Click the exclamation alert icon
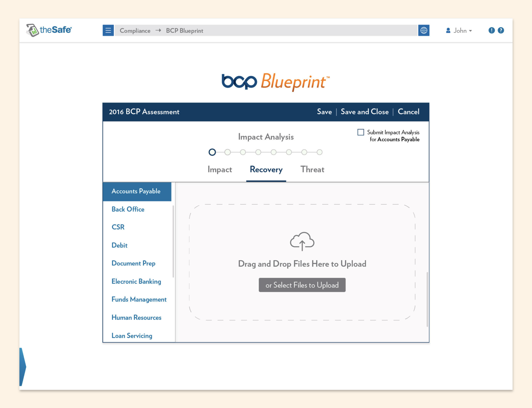 491,30
